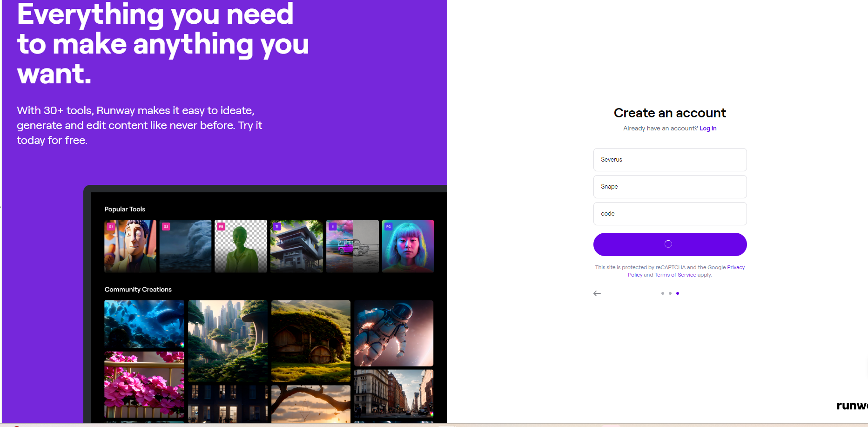Open the grassy hobbit house community creation
Image resolution: width=868 pixels, height=427 pixels.
pos(311,341)
